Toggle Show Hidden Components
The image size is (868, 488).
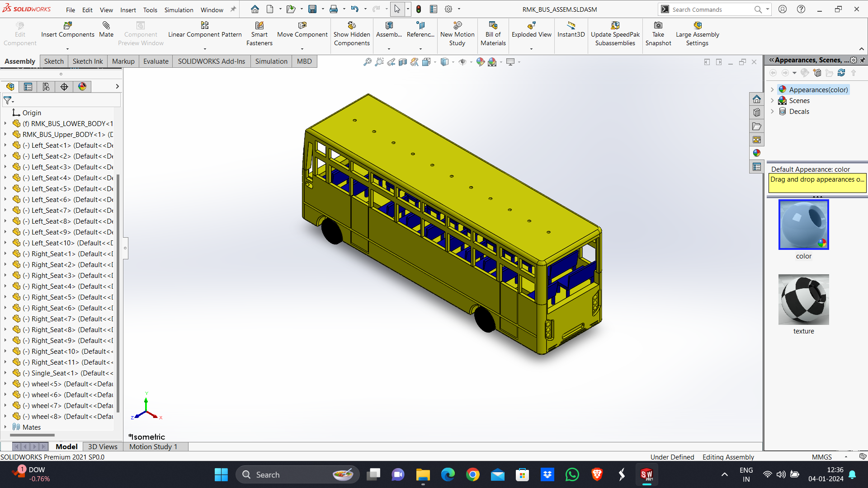(x=352, y=26)
